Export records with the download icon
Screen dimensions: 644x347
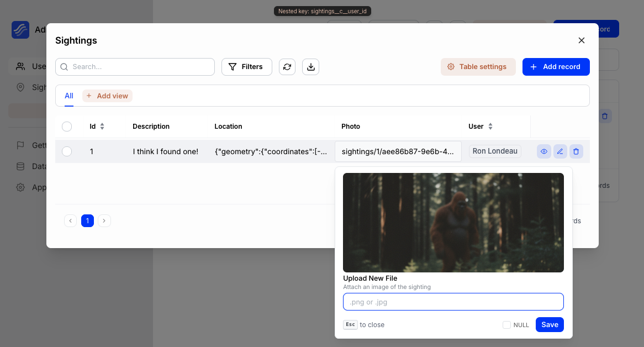pyautogui.click(x=310, y=66)
